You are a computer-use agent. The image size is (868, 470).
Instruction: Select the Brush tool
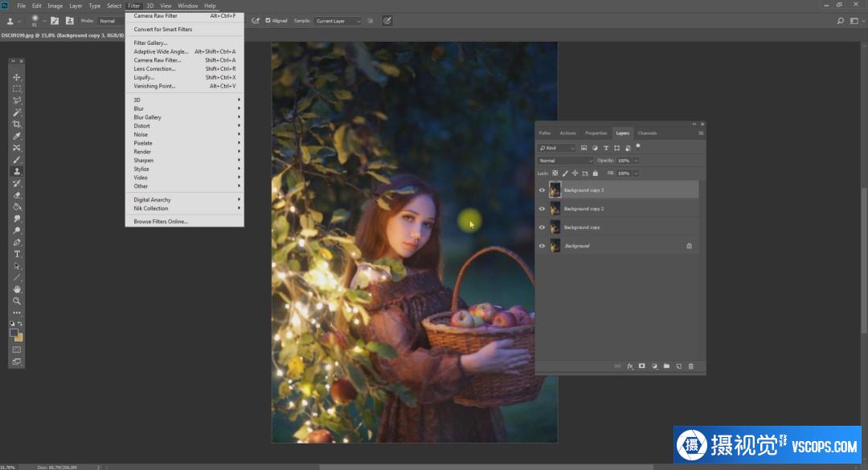pos(17,159)
